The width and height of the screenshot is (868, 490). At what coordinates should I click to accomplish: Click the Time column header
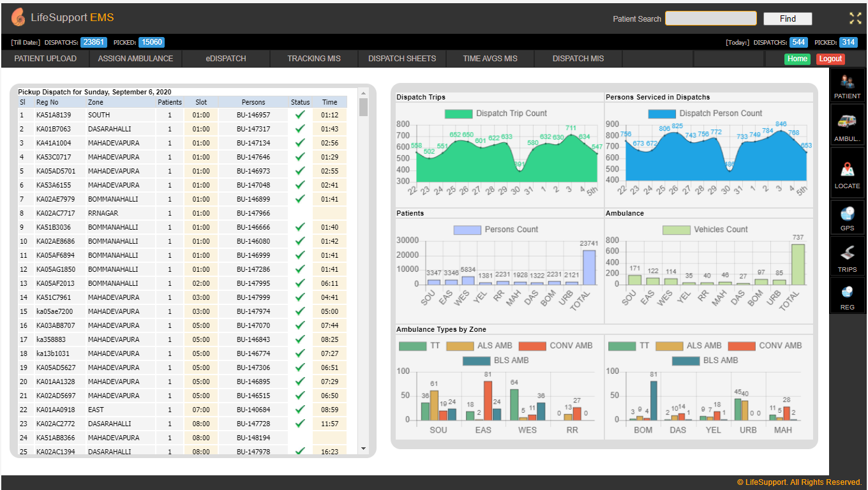point(330,102)
